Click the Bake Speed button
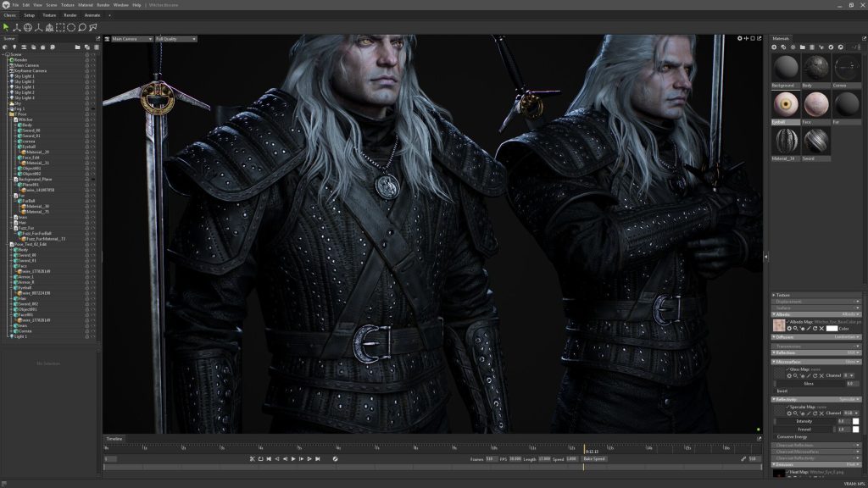The width and height of the screenshot is (868, 488). [594, 458]
